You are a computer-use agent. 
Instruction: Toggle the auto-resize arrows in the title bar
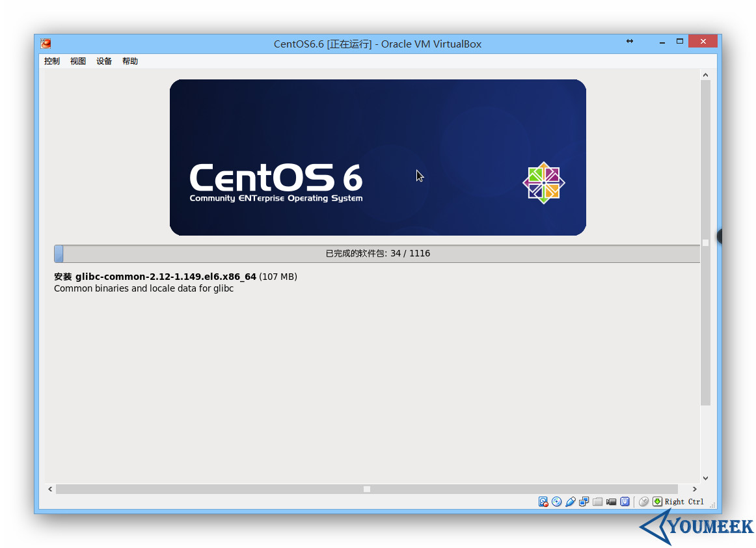(630, 40)
